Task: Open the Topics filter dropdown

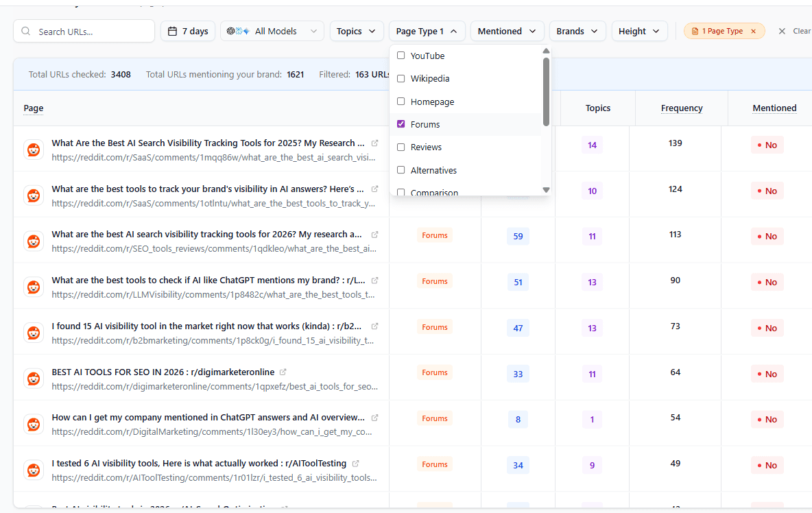Action: pos(357,31)
